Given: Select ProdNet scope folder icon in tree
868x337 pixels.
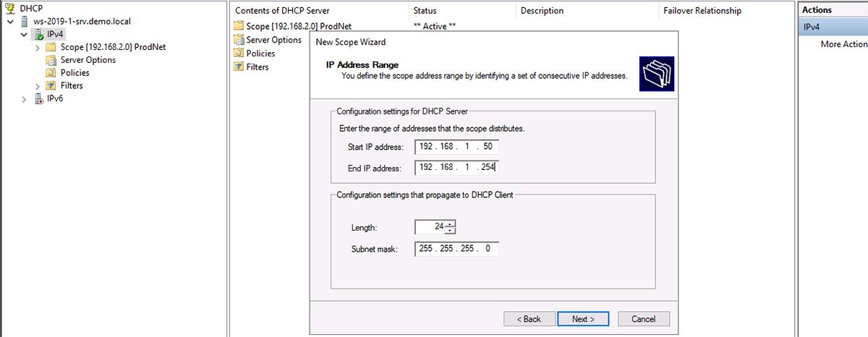Looking at the screenshot, I should (x=51, y=47).
